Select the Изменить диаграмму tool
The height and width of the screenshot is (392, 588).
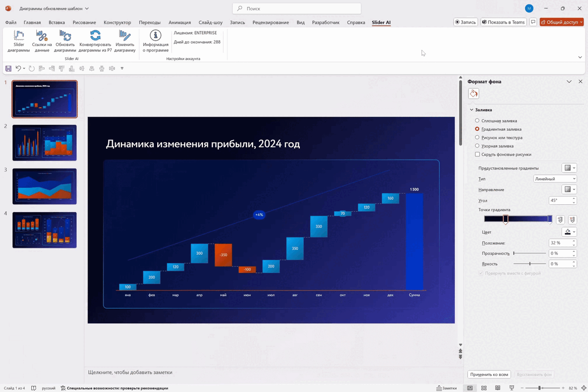tap(125, 41)
